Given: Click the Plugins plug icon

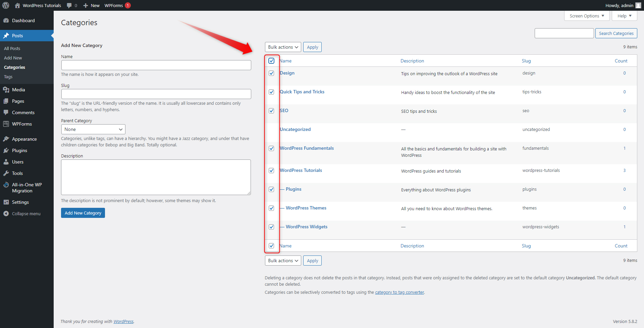Looking at the screenshot, I should click(x=6, y=150).
